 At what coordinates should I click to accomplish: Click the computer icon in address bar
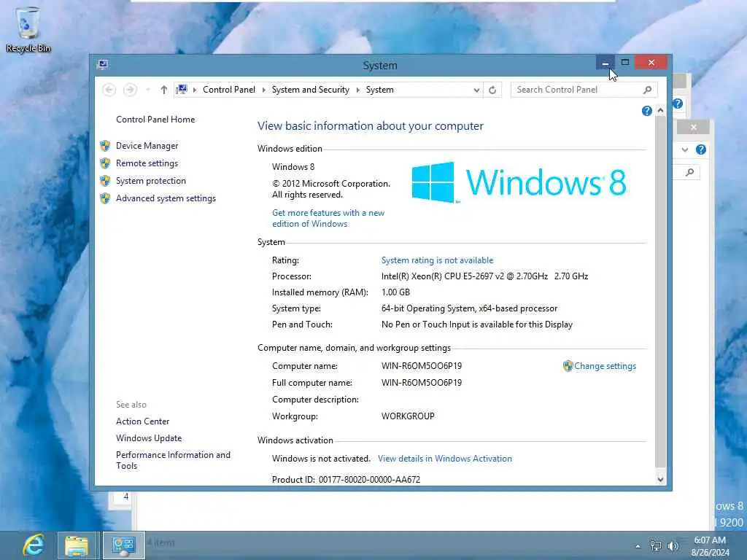182,89
